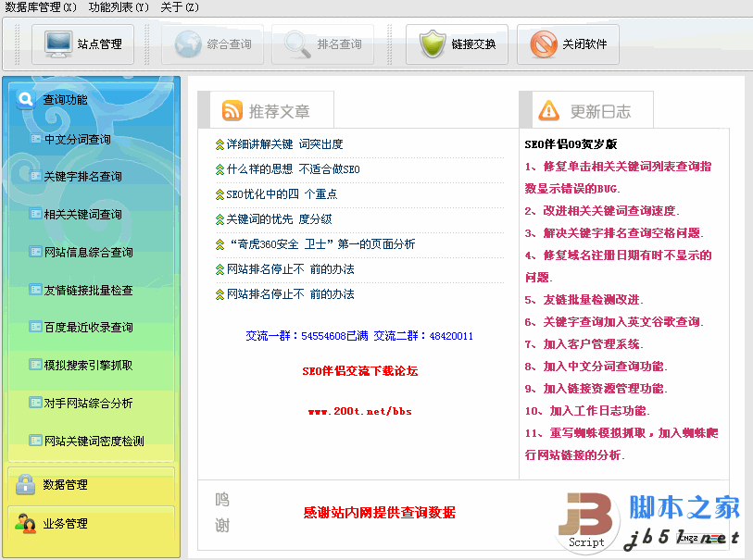Click the icon beside 关键字排名查询
This screenshot has width=753, height=560.
(x=35, y=176)
